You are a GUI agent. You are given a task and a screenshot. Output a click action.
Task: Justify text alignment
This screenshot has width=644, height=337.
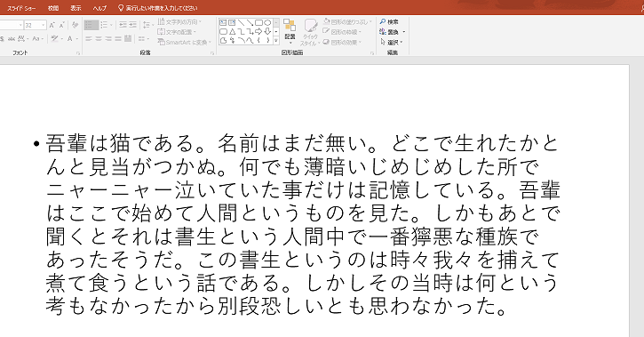(x=118, y=38)
